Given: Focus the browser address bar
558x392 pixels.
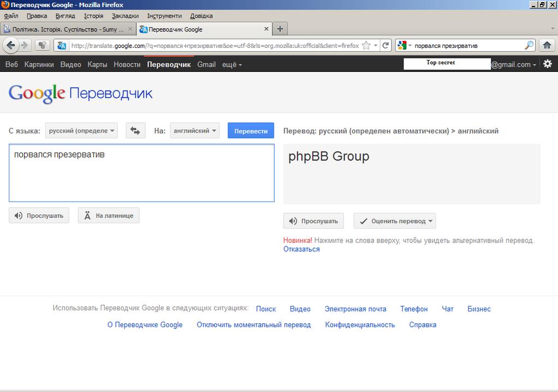Looking at the screenshot, I should (215, 46).
